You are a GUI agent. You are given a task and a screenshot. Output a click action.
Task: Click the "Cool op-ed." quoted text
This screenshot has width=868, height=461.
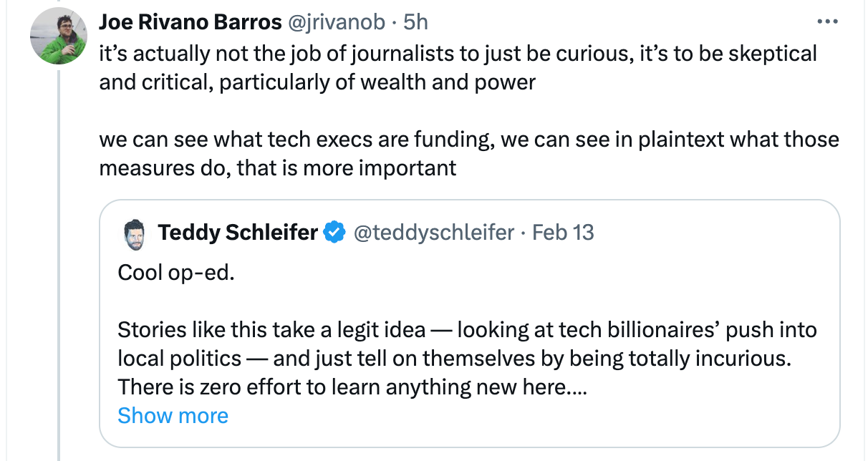coord(175,273)
